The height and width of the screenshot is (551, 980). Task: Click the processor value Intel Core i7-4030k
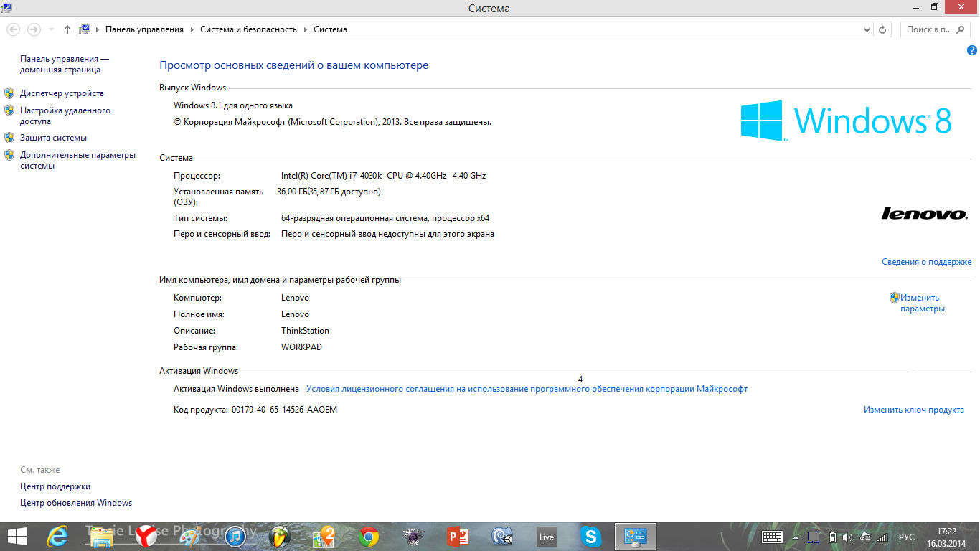383,176
